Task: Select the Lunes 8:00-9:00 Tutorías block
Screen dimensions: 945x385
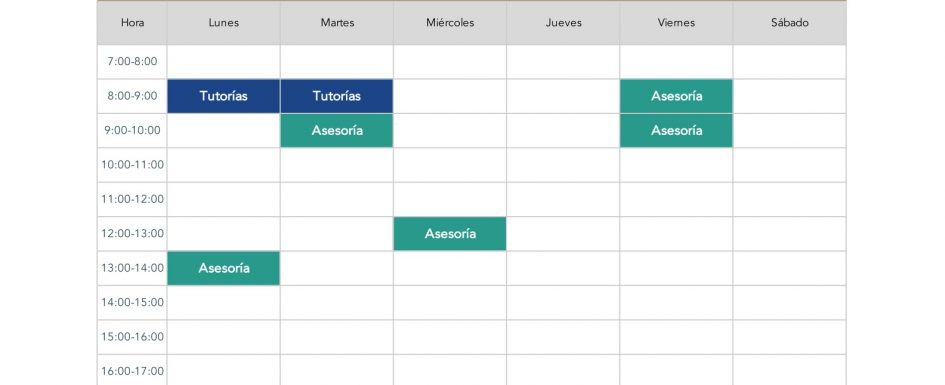Action: click(224, 96)
